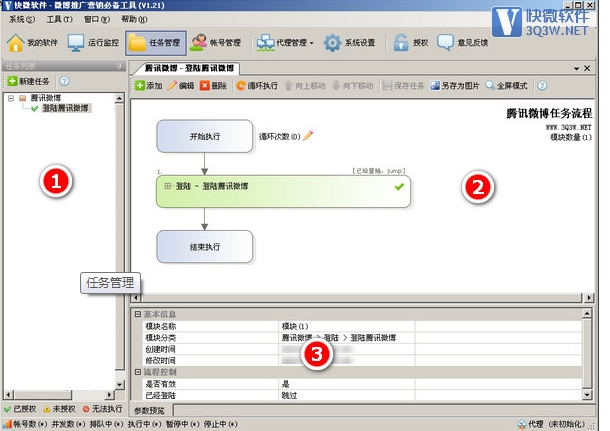
Task: Open the 工具 menu
Action: pos(60,19)
